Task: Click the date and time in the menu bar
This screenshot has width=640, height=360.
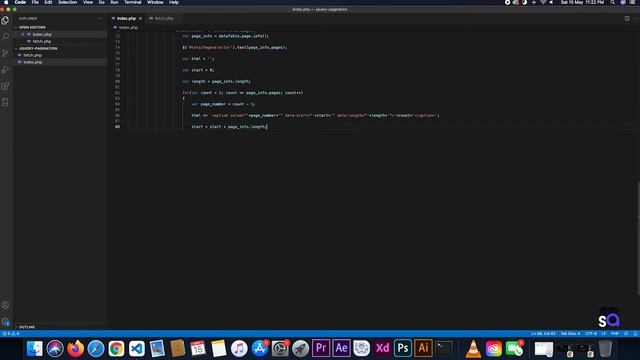Action: click(582, 2)
